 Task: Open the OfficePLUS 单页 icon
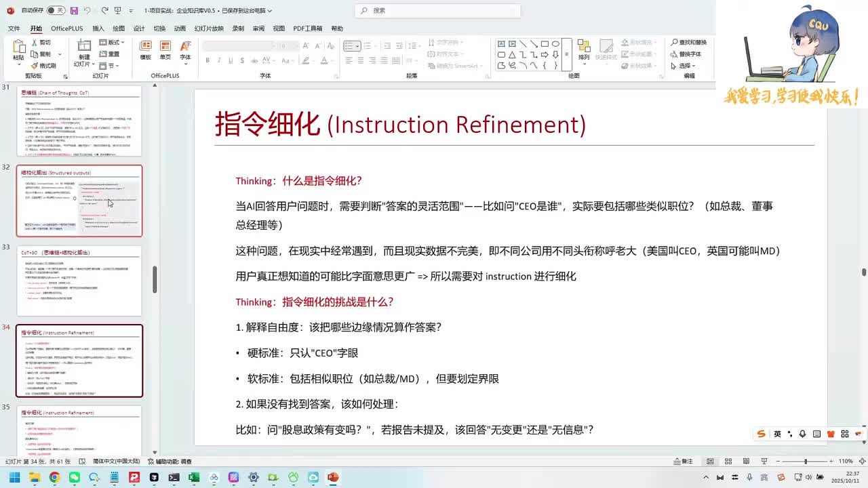tap(165, 50)
